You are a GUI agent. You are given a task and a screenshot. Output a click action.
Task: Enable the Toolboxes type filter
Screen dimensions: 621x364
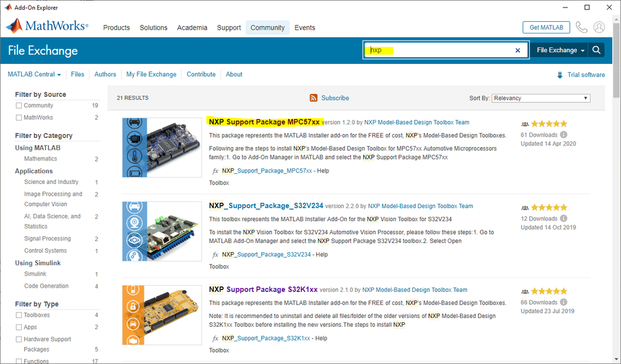pos(19,316)
